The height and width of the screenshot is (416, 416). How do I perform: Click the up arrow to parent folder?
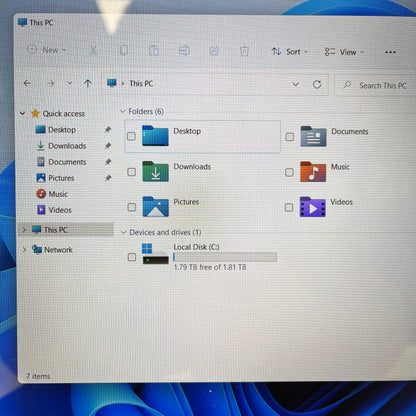click(x=88, y=83)
